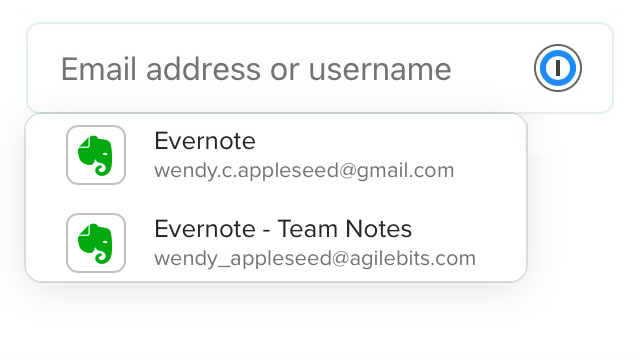Click the first Evernote elephant icon
The image size is (640, 360).
click(x=96, y=155)
